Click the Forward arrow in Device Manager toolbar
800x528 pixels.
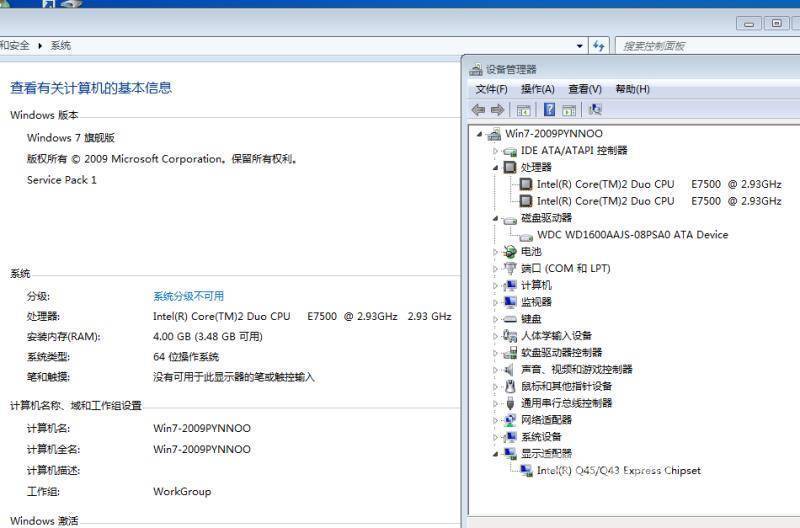tap(497, 110)
